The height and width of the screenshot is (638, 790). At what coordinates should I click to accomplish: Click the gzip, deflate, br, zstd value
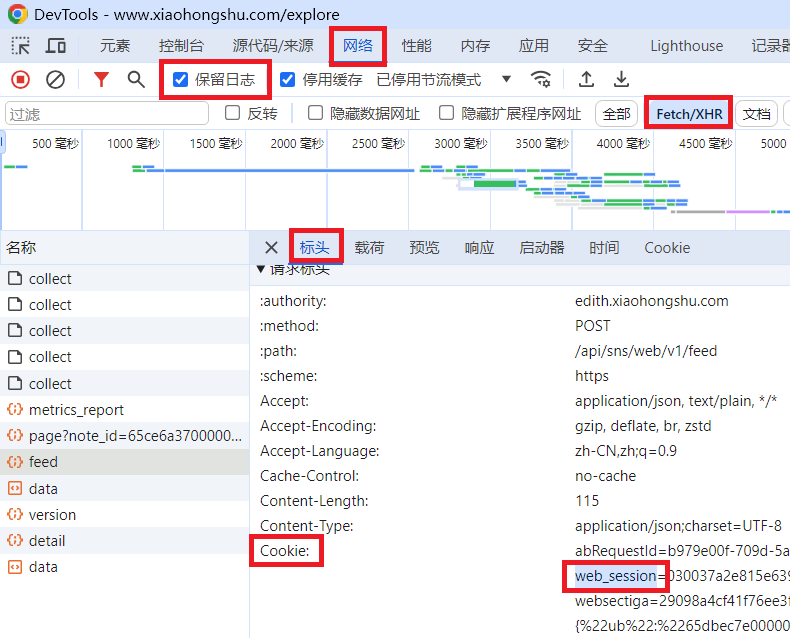643,426
